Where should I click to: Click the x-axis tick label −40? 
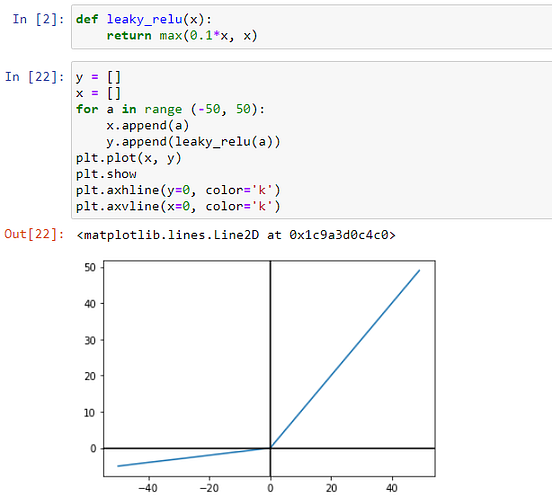point(148,488)
